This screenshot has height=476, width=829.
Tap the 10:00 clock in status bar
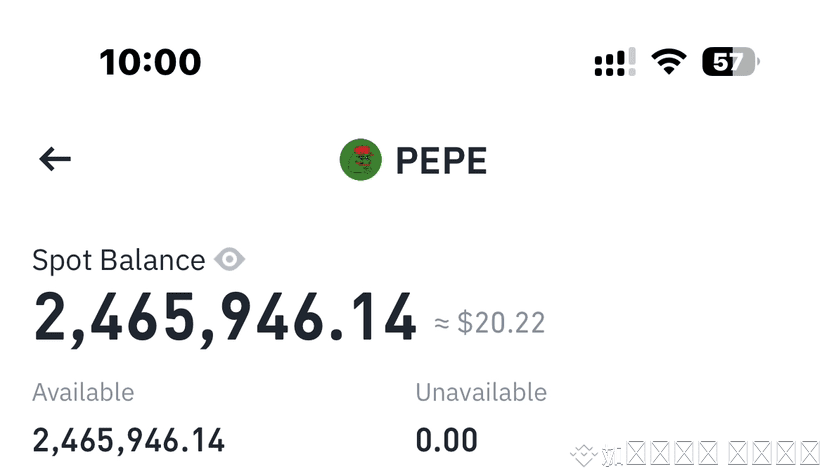click(x=151, y=62)
